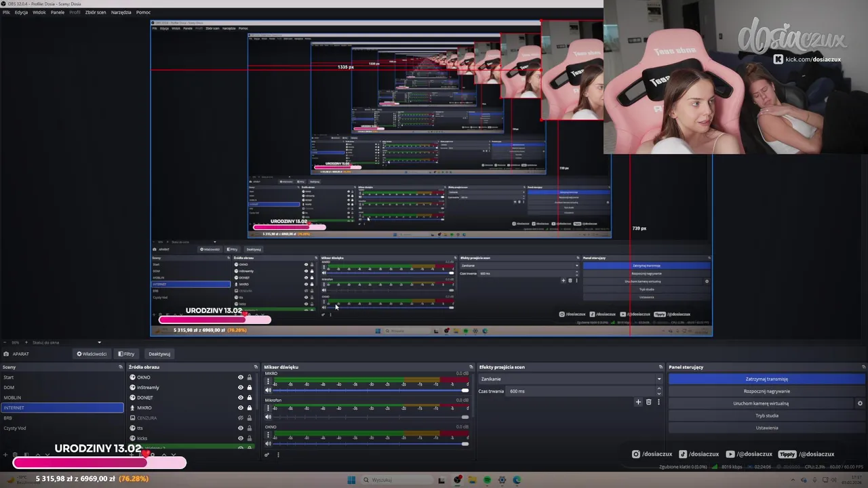Toggle the lock on OKNO source

(x=250, y=378)
